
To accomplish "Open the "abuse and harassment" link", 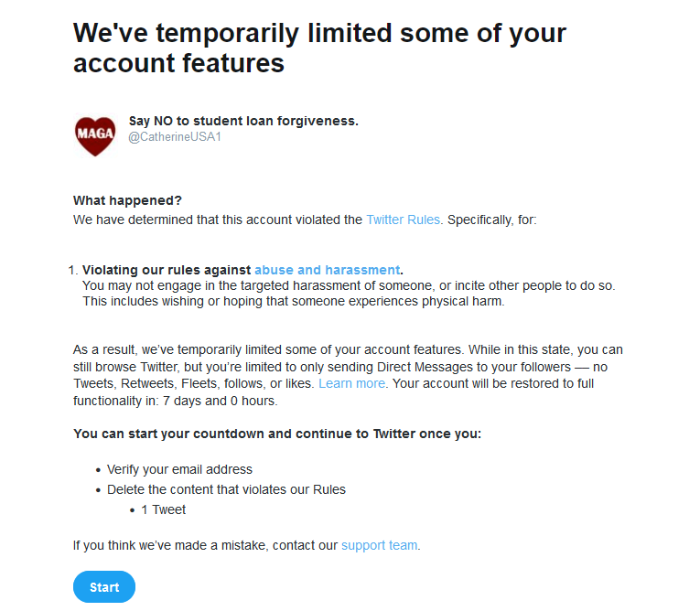I will (327, 270).
